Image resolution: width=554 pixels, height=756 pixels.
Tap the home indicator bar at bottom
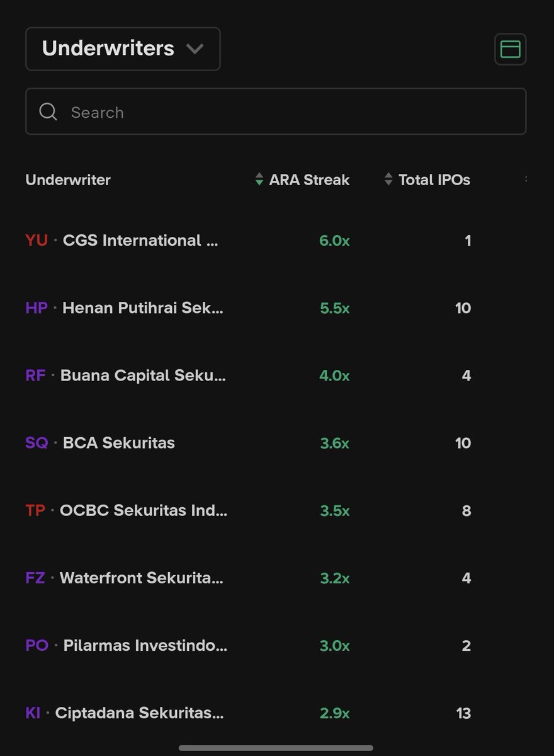[276, 748]
